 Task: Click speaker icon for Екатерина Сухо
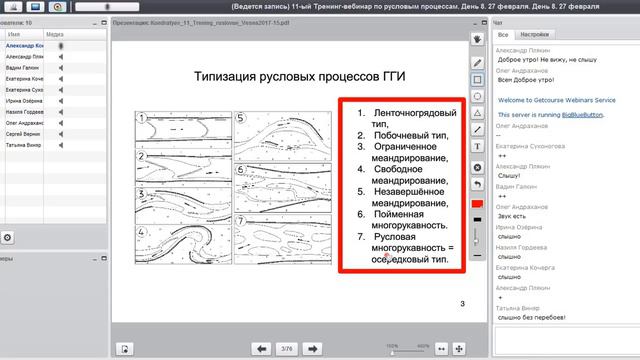coord(61,90)
